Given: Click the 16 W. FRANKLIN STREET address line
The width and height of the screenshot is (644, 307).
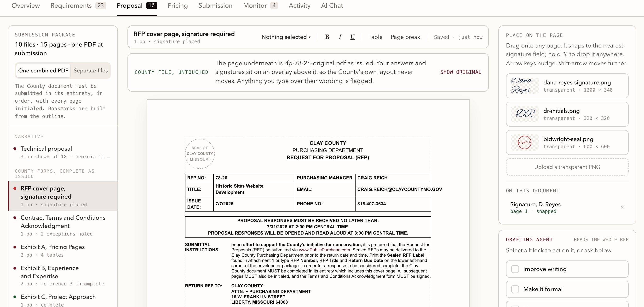Looking at the screenshot, I should point(258,297).
